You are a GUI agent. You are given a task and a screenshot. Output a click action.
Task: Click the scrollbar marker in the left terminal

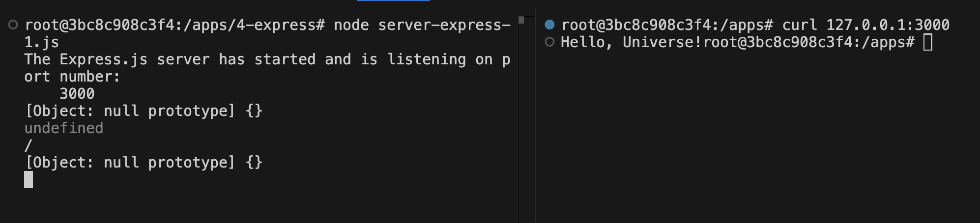[521, 20]
